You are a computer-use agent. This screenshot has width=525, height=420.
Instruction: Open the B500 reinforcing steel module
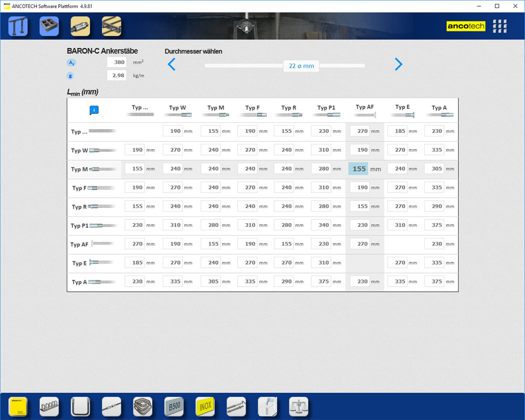174,406
